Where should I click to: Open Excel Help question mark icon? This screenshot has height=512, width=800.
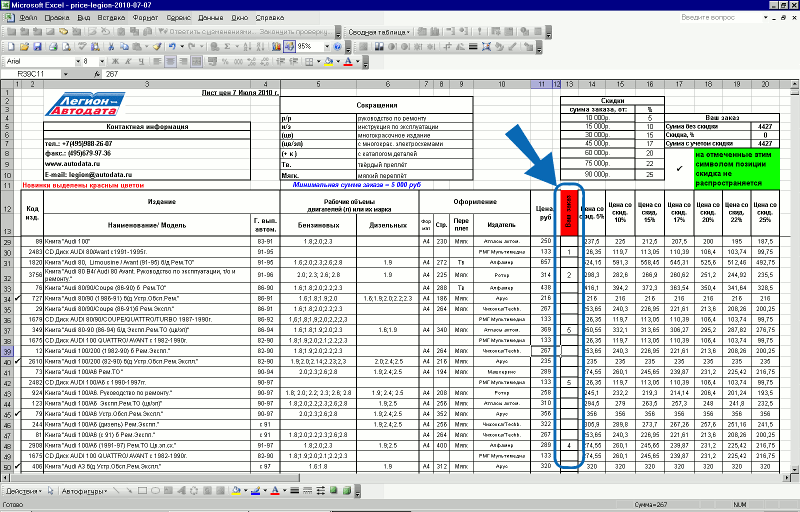(337, 46)
